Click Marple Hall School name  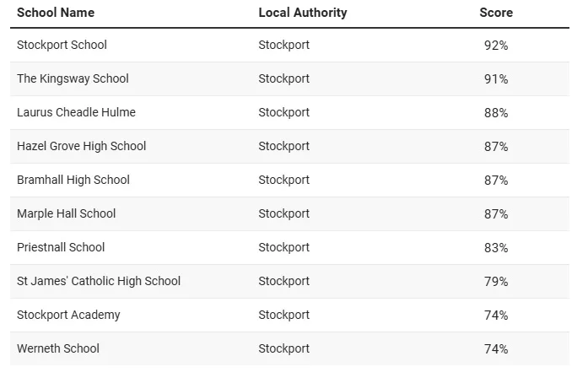click(x=67, y=213)
